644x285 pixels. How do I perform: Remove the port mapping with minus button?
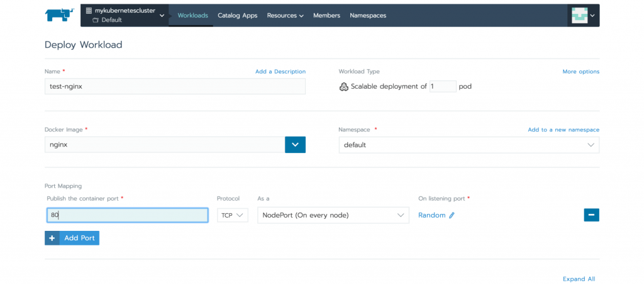(591, 215)
